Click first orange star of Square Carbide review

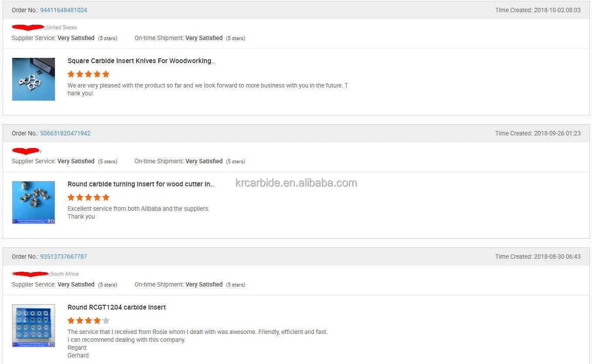[x=71, y=74]
